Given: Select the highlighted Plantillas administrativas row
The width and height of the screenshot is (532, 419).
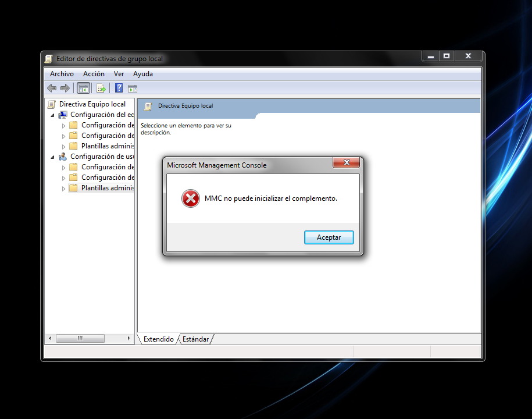Looking at the screenshot, I should click(101, 188).
